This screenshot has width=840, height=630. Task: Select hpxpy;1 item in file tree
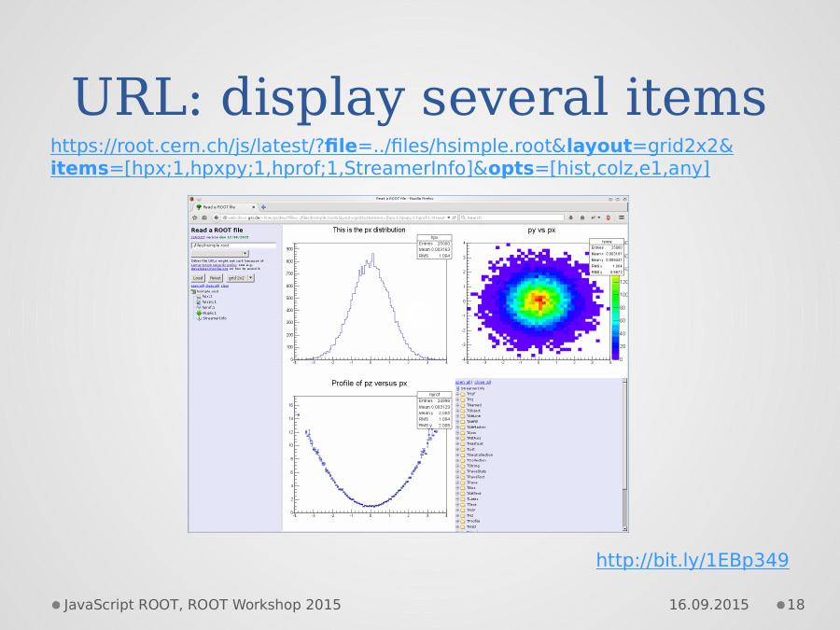click(x=209, y=302)
